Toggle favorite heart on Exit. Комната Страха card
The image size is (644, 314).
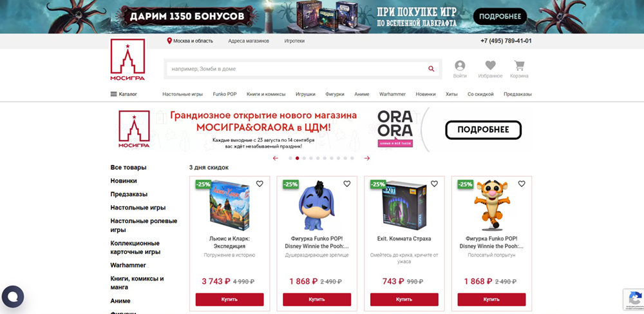tap(434, 184)
